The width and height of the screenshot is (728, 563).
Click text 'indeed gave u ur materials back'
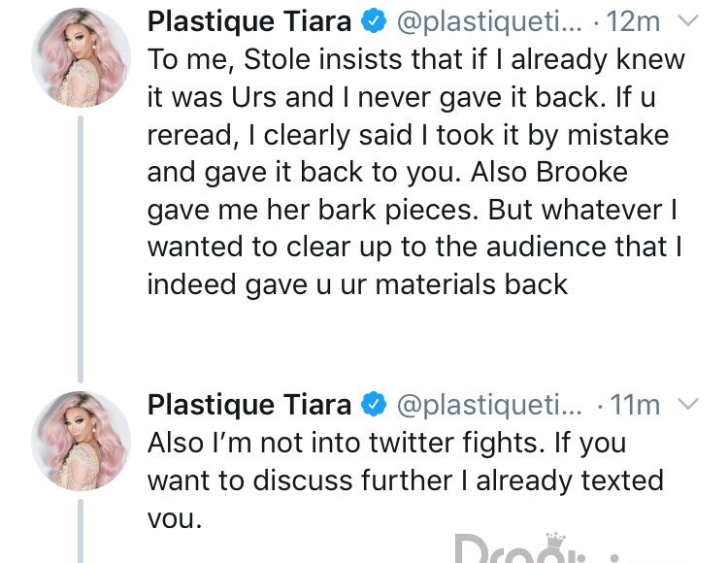pyautogui.click(x=357, y=284)
